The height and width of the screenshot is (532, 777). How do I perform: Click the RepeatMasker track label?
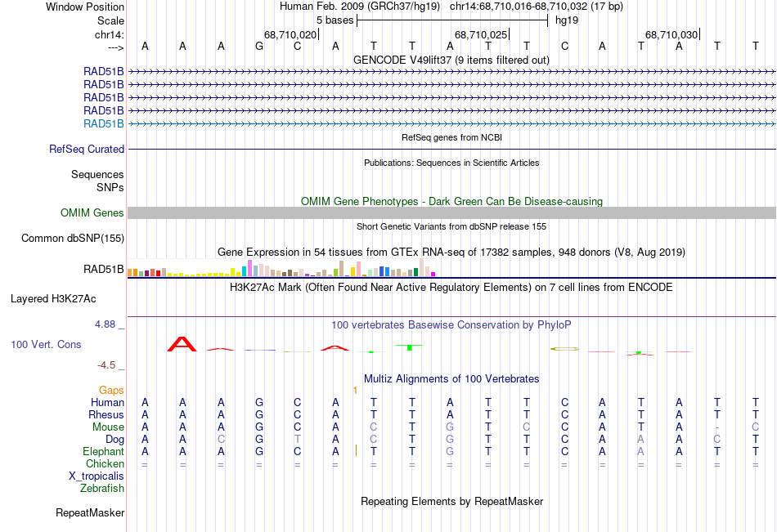tap(90, 512)
